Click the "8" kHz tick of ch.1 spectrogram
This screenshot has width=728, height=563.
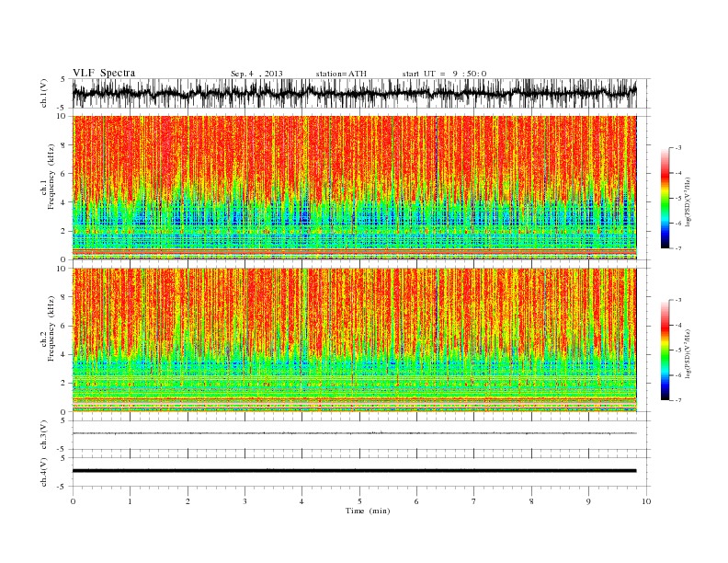[x=63, y=145]
